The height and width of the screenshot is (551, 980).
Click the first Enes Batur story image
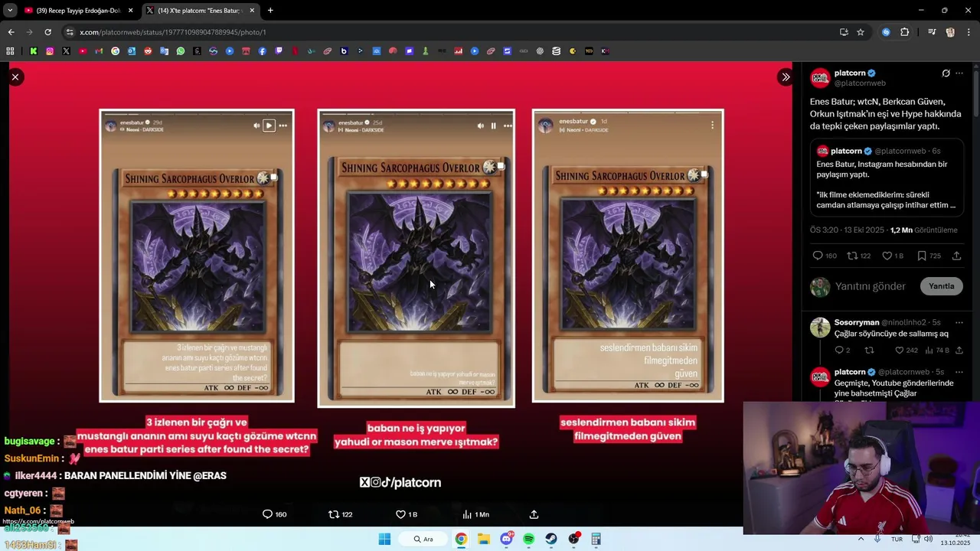(x=197, y=256)
